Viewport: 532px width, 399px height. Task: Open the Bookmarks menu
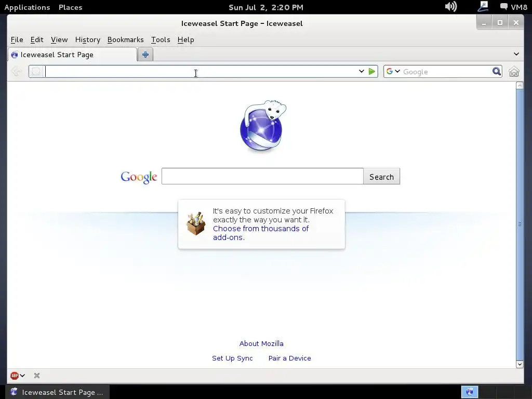click(x=126, y=39)
